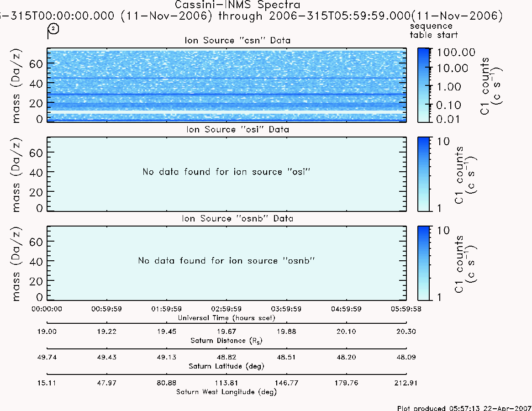Click the osnb panel color bar

point(423,263)
